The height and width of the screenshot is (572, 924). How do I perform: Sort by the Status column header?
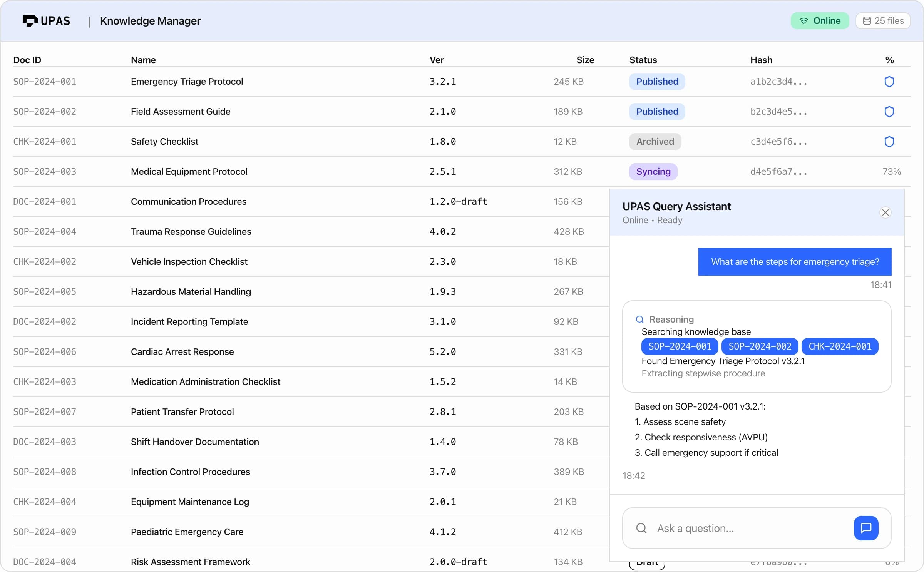(643, 60)
